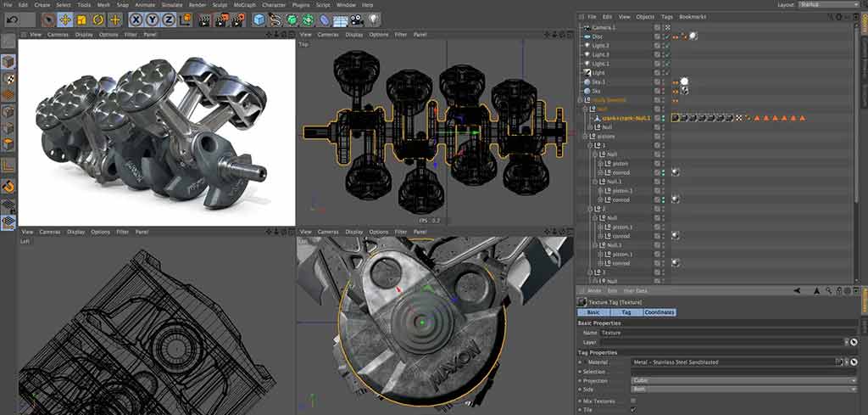Open the Create menu

pos(42,4)
